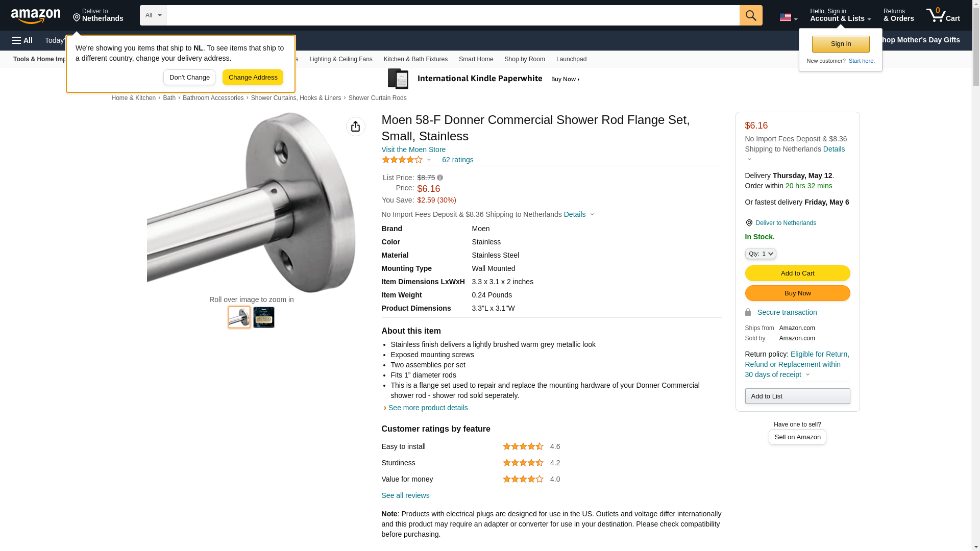Expand the star ratings popover arrow

pyautogui.click(x=429, y=160)
